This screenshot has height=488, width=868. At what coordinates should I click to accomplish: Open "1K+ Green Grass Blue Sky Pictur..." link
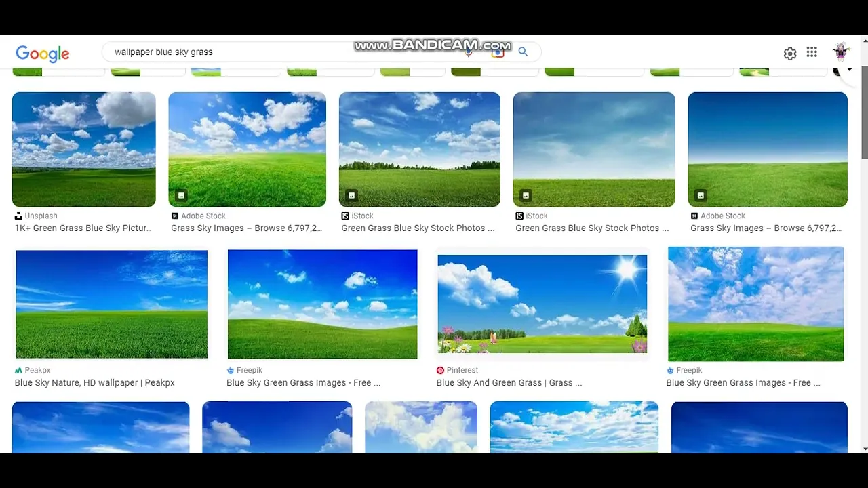(83, 228)
